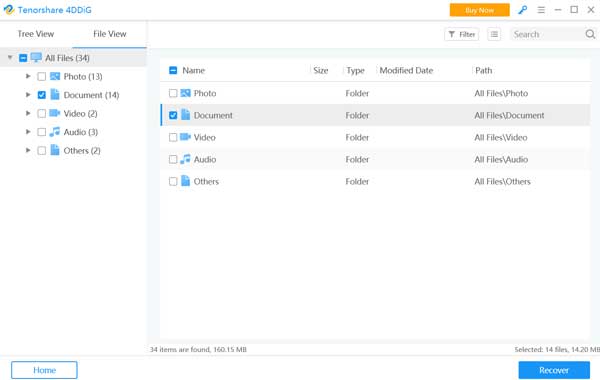The image size is (600, 380).
Task: Click the Document icon in the tree
Action: click(x=55, y=95)
